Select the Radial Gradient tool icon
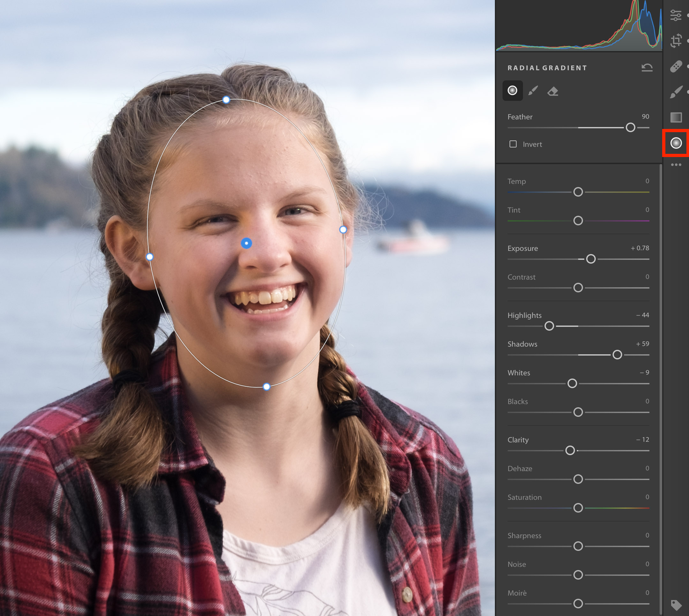This screenshot has width=689, height=616. (676, 143)
